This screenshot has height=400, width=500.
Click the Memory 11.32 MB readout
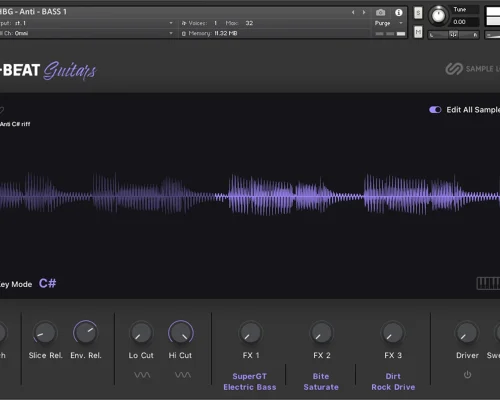point(209,33)
